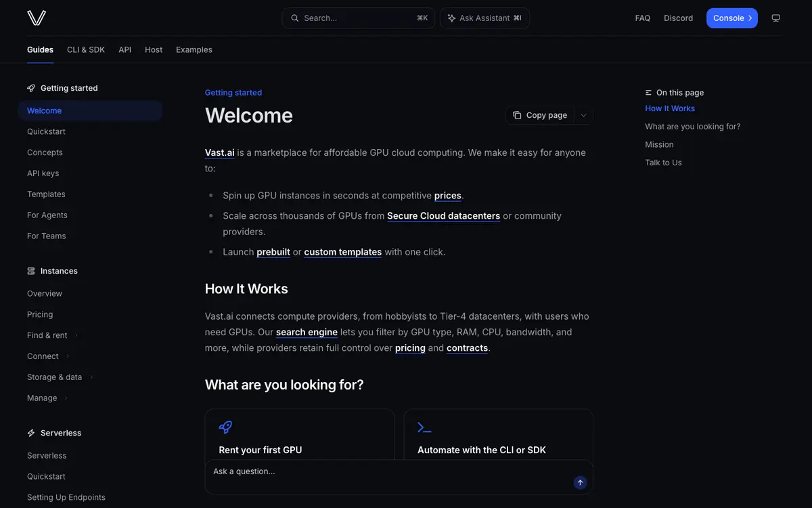Follow the pricing link in How It Works
Screen dimensions: 812x508
[x=410, y=348]
